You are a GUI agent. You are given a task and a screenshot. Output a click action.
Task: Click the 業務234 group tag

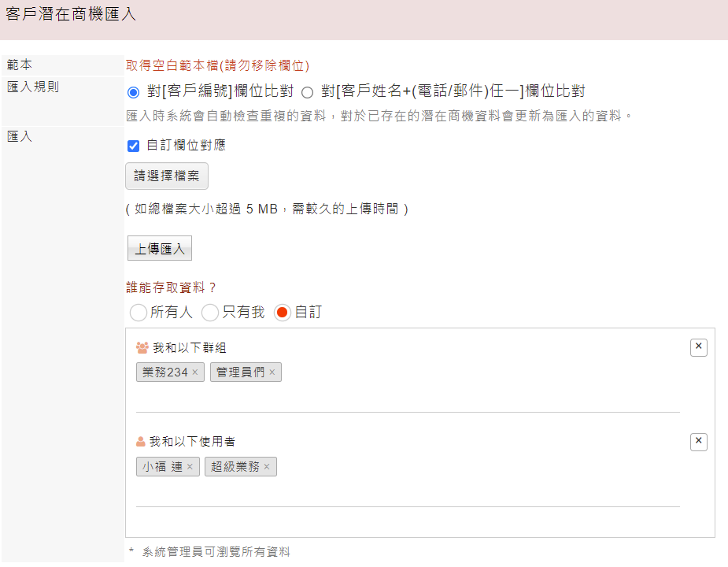point(164,372)
